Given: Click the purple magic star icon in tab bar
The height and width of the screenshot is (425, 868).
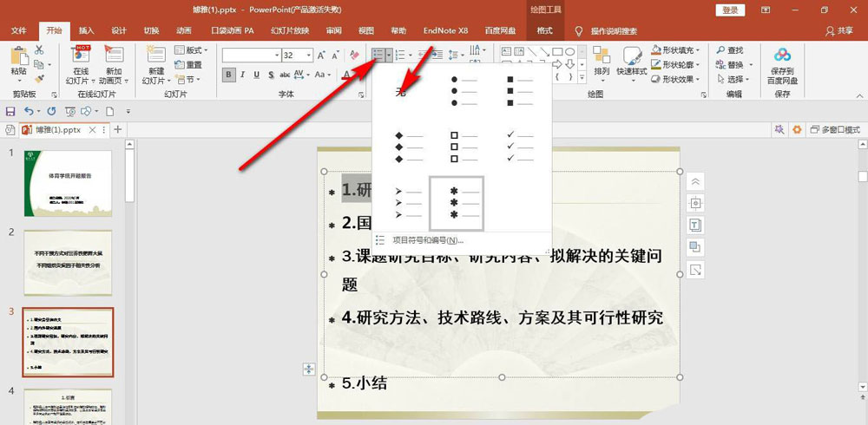Looking at the screenshot, I should coord(779,129).
